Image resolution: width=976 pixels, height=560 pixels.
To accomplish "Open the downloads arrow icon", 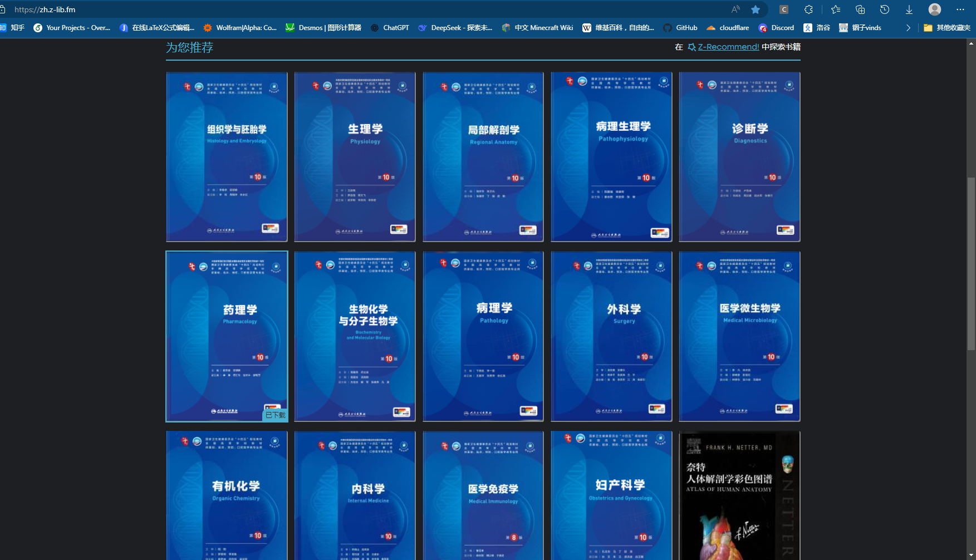I will click(x=909, y=9).
